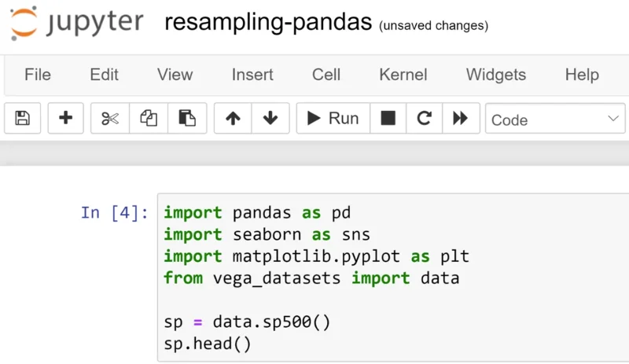This screenshot has height=364, width=629.
Task: Restart kernel and run all cells icon
Action: [461, 118]
